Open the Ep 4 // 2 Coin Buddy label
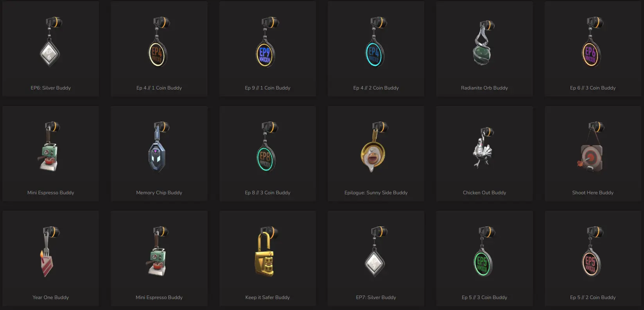644x310 pixels. click(x=376, y=88)
